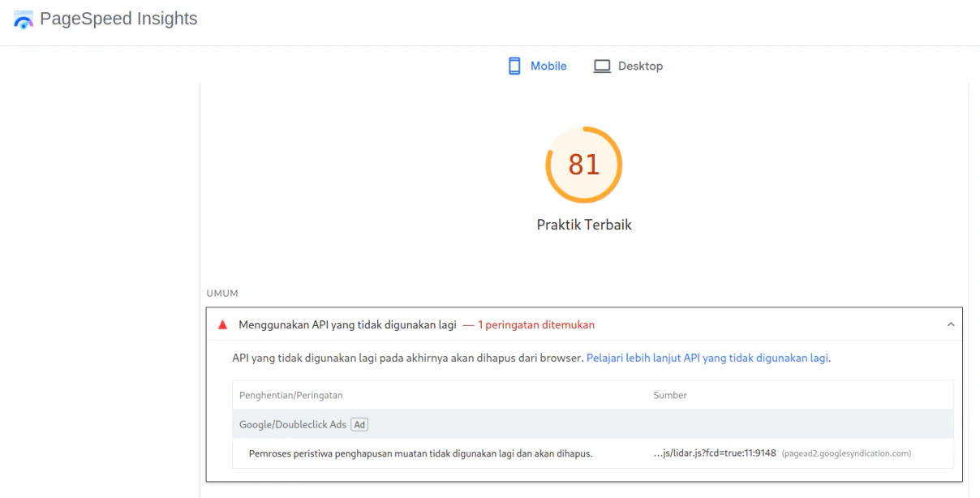This screenshot has height=498, width=980.
Task: Click the PageSpeed Insights logo icon
Action: click(24, 19)
